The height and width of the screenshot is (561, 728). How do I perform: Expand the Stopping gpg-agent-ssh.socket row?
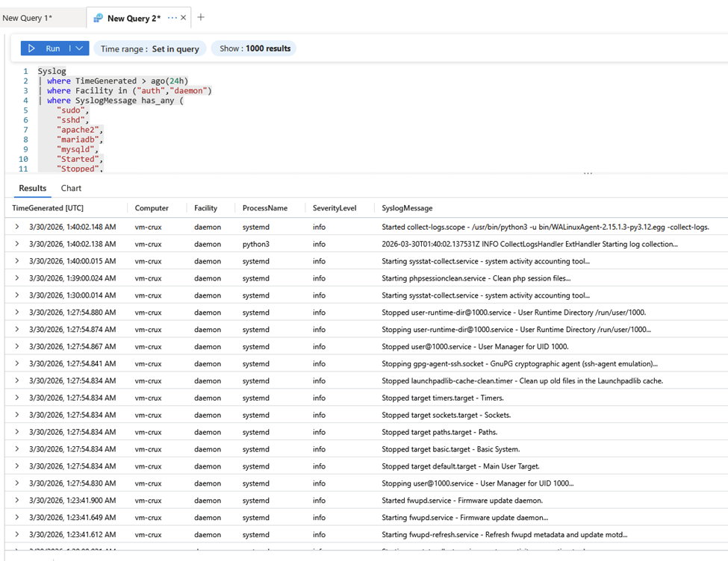tap(17, 363)
